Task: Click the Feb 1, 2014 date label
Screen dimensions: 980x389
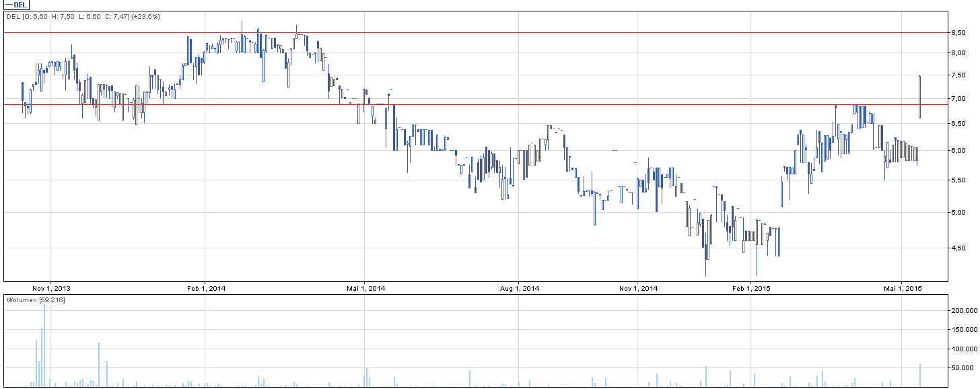Action: coord(207,289)
